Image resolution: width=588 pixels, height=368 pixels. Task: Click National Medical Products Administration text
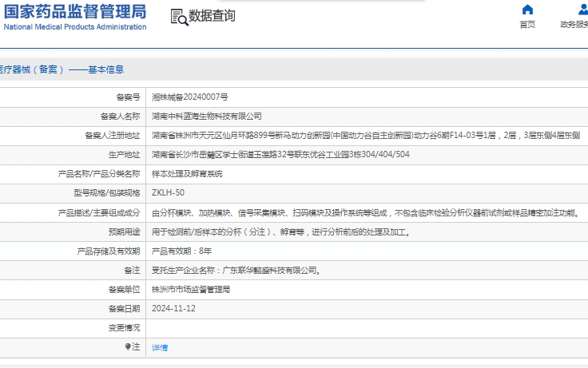75,27
